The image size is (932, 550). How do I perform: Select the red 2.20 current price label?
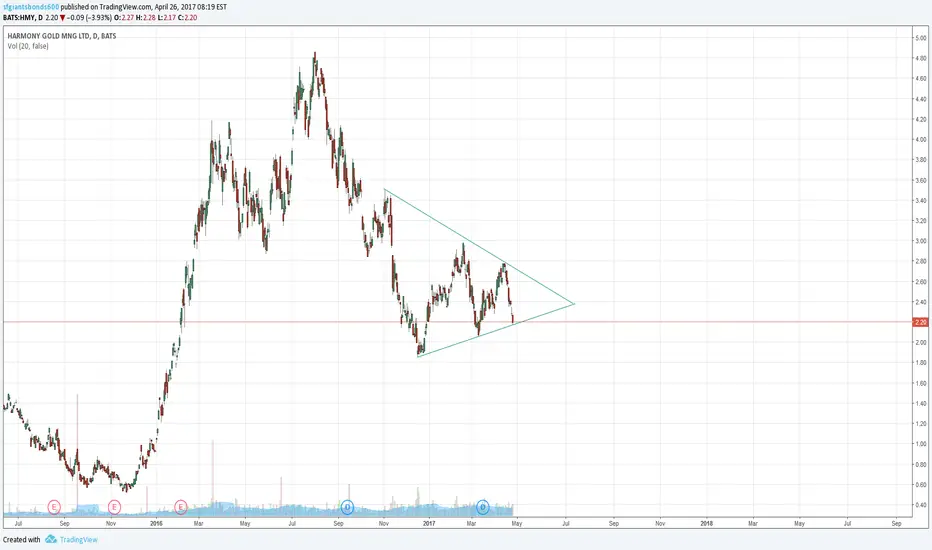coord(921,322)
